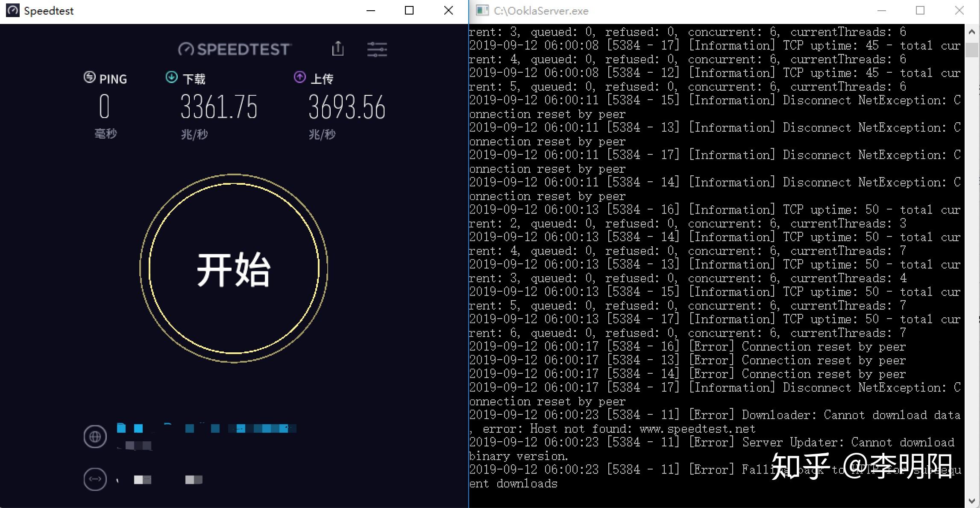This screenshot has width=980, height=508.
Task: Click '06:00:17 [5384 - 13] [Error]' console line
Action: point(687,360)
